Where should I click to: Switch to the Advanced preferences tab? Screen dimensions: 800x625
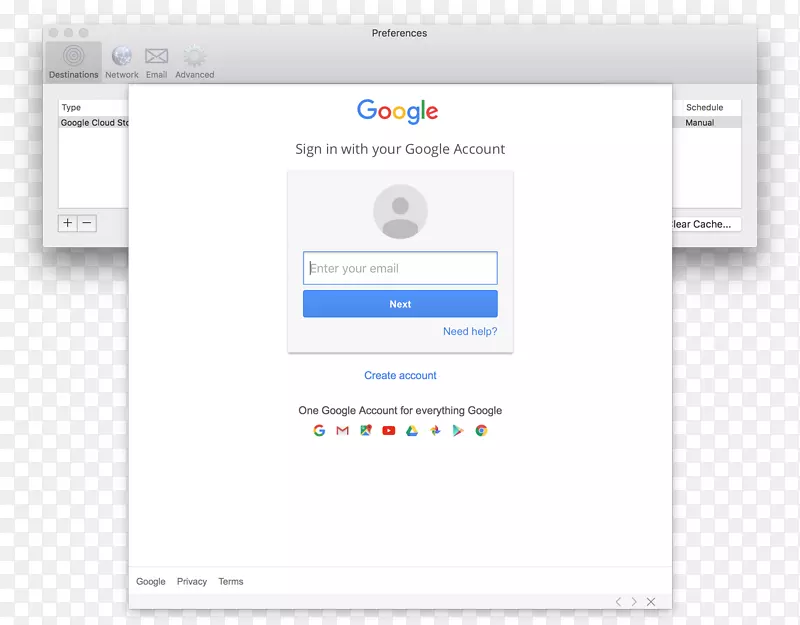194,62
